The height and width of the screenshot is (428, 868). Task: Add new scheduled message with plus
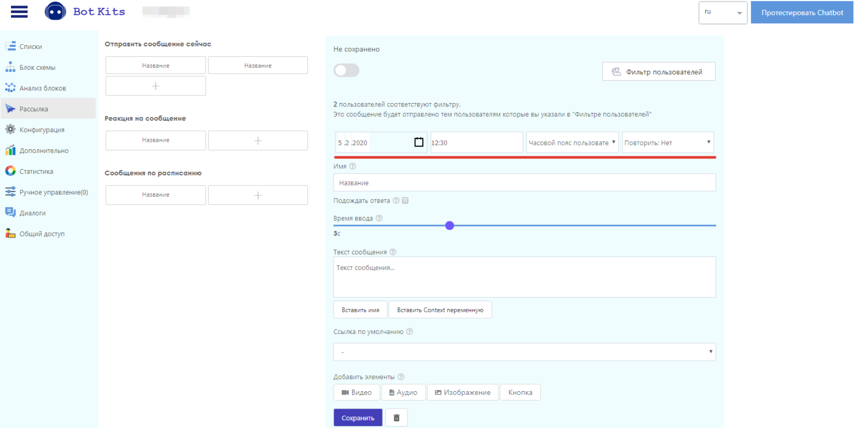(x=258, y=195)
